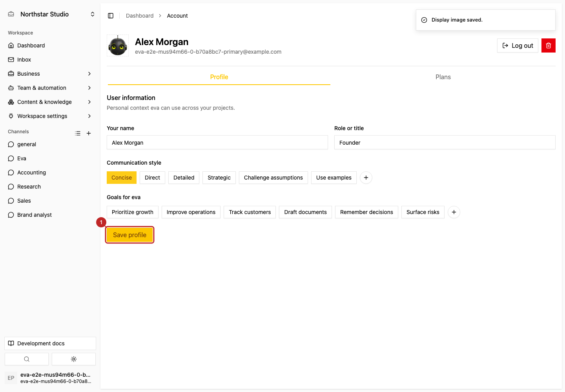Expand Workspace settings section
The height and width of the screenshot is (392, 565).
tap(50, 116)
